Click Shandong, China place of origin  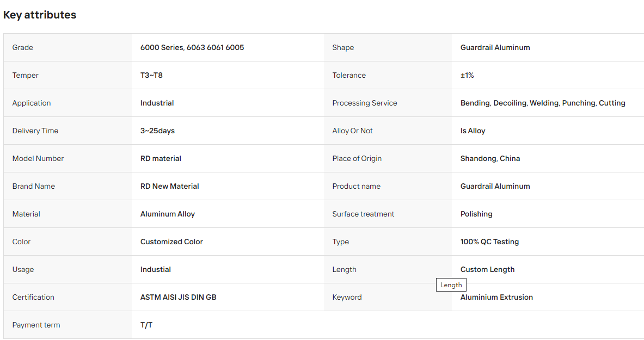pos(490,158)
